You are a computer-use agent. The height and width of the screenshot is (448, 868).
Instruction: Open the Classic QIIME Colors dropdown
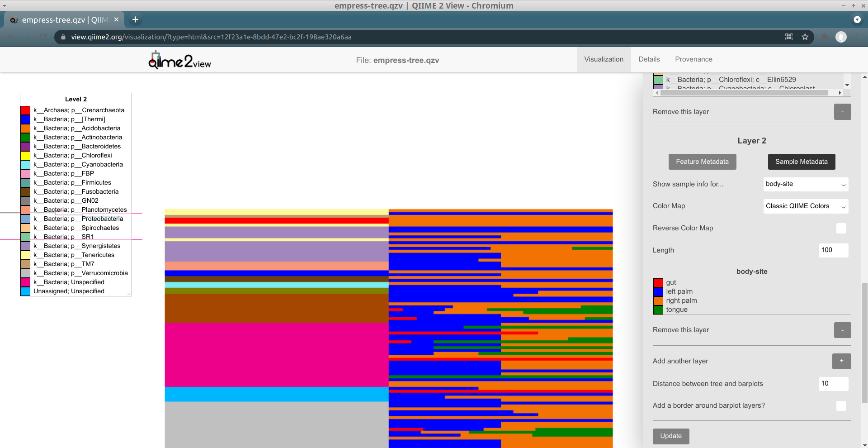pos(805,206)
